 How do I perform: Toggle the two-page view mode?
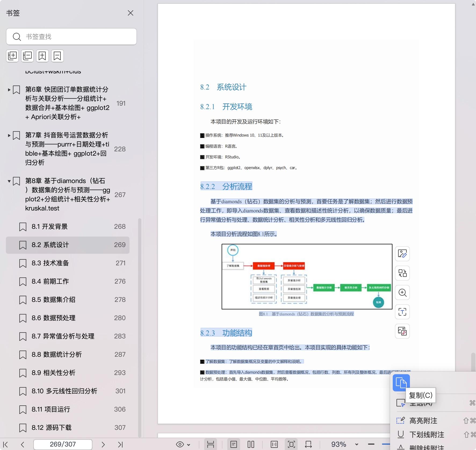[251, 445]
